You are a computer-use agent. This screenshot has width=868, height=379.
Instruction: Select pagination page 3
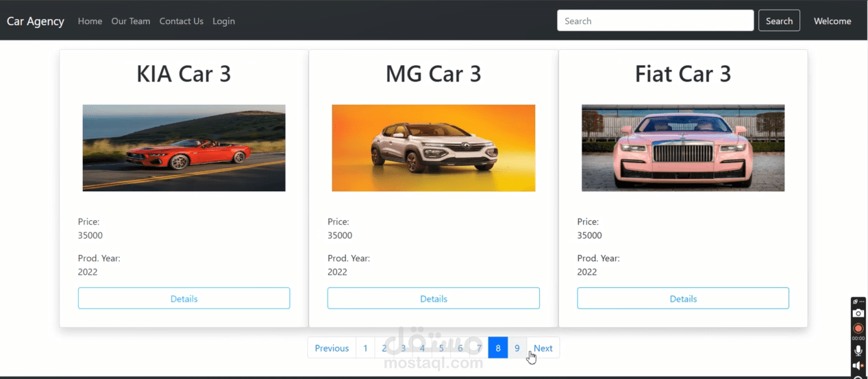tap(404, 347)
